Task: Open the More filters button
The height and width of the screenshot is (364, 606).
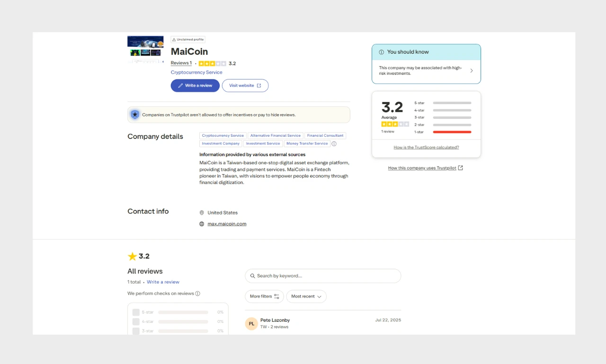Action: pos(264,296)
